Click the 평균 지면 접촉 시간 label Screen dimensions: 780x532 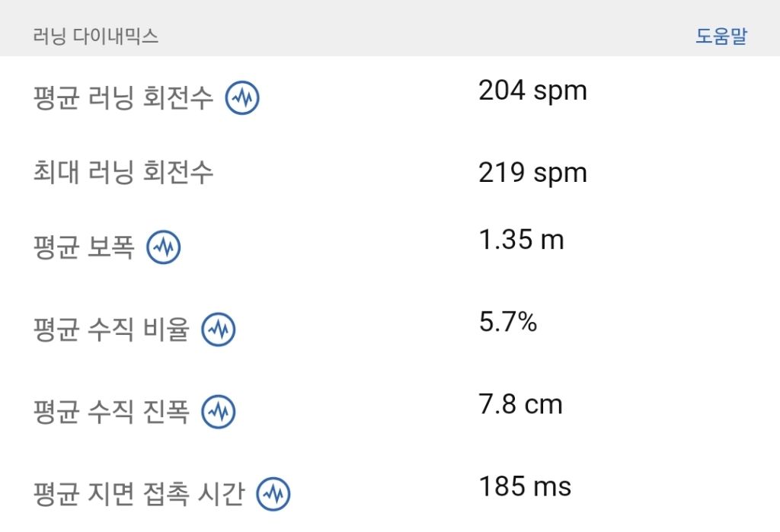[139, 495]
